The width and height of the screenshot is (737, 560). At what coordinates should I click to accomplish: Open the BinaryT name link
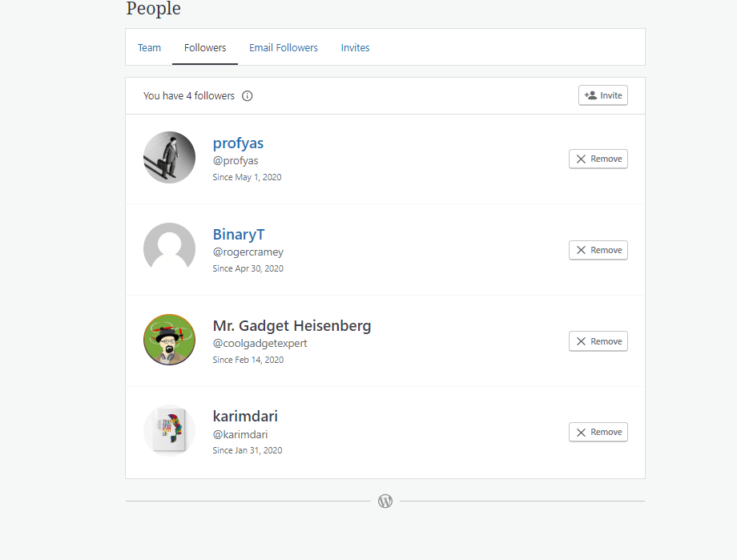238,235
